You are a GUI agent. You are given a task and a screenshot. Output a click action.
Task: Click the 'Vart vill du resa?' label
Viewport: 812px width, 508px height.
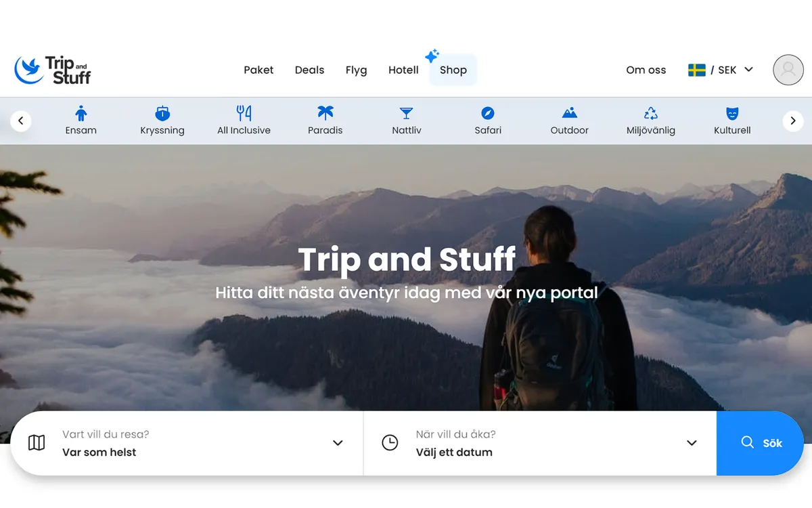click(x=106, y=434)
